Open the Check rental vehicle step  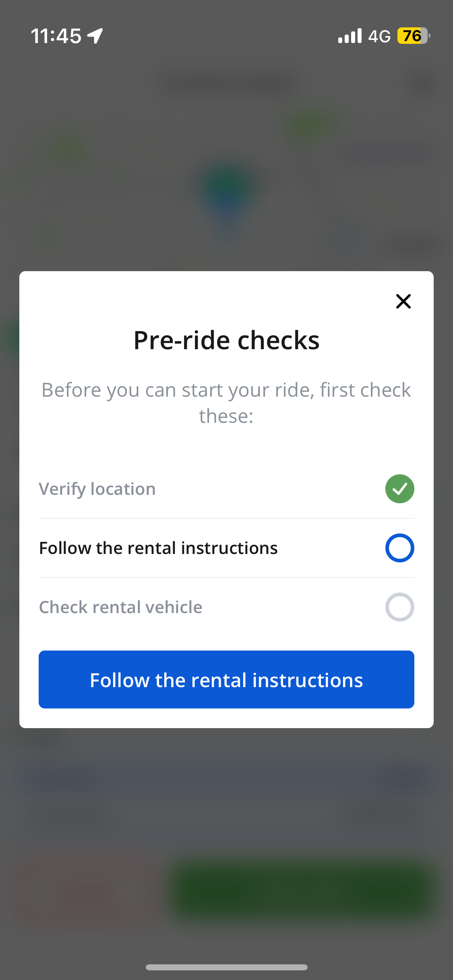pos(226,607)
